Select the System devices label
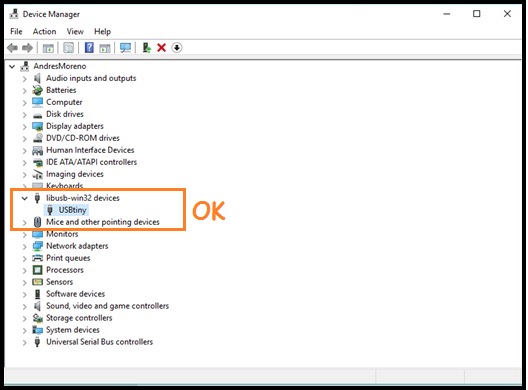The height and width of the screenshot is (390, 528). pyautogui.click(x=73, y=330)
